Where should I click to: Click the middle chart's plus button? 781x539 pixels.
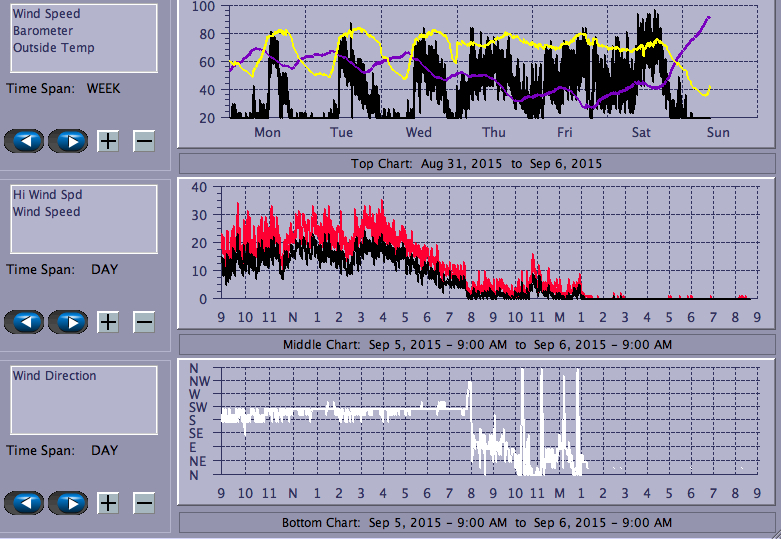(108, 322)
